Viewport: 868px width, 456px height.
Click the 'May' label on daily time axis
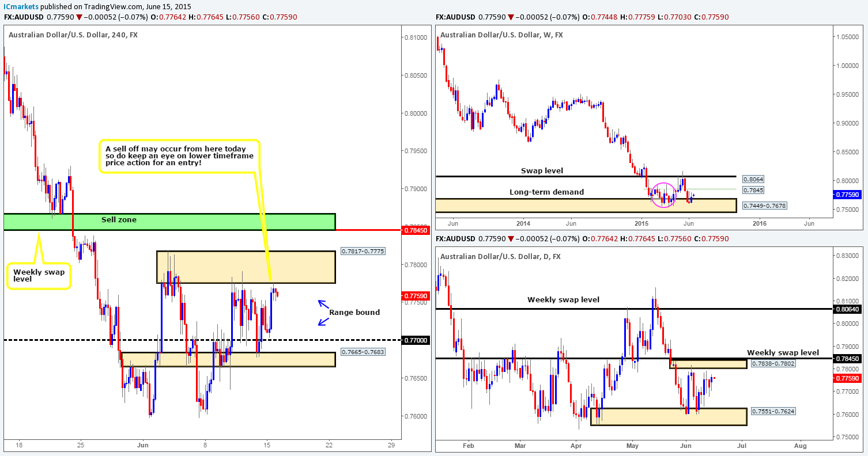(632, 445)
